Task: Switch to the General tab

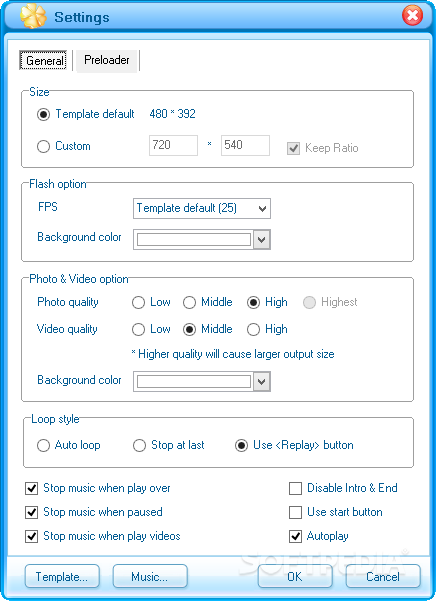Action: [43, 60]
